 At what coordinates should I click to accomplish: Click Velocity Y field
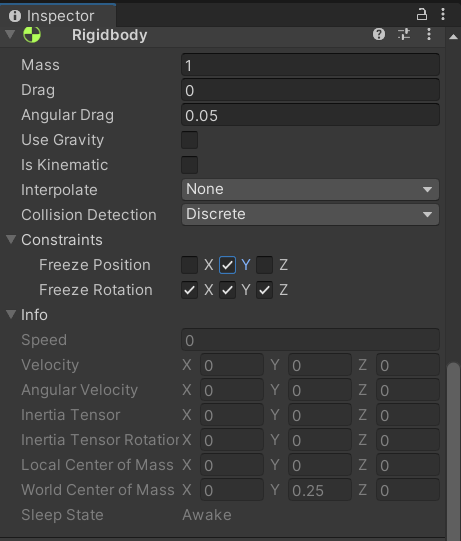[x=320, y=365]
